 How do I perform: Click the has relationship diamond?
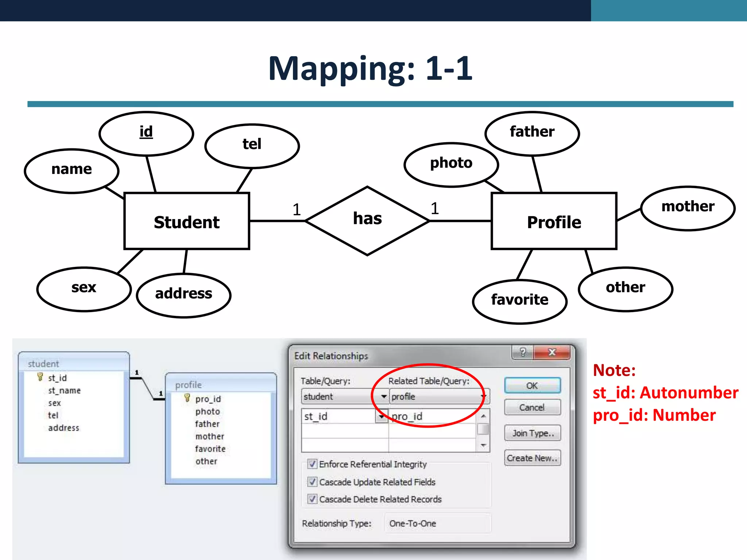pyautogui.click(x=367, y=221)
